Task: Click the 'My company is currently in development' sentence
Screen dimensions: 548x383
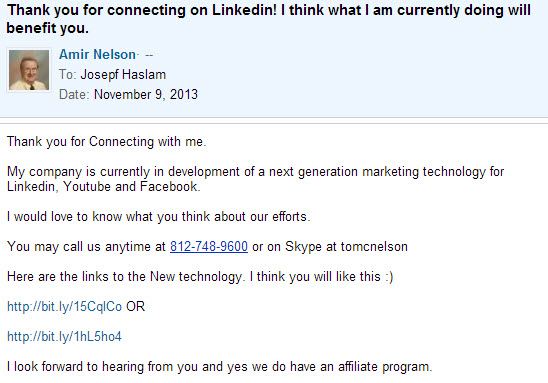Action: [x=255, y=172]
